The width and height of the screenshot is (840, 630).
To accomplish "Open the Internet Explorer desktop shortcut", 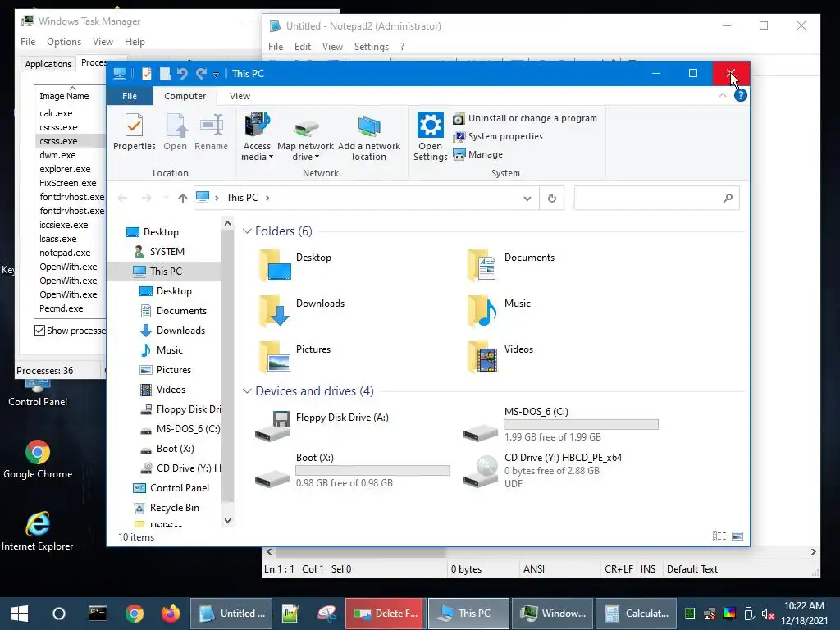I will coord(38,531).
